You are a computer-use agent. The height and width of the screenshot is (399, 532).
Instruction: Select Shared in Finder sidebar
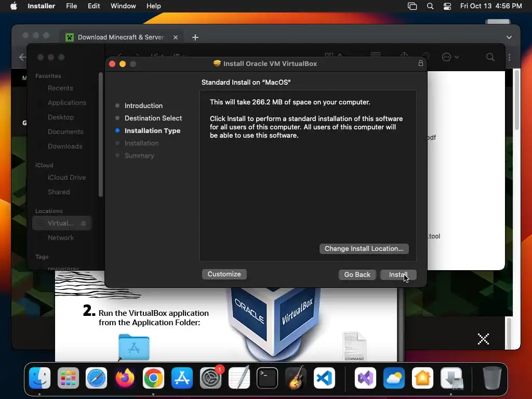pyautogui.click(x=58, y=192)
